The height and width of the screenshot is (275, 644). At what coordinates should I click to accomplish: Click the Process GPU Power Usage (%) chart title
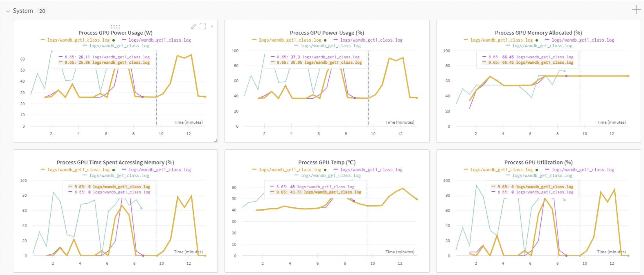[327, 33]
